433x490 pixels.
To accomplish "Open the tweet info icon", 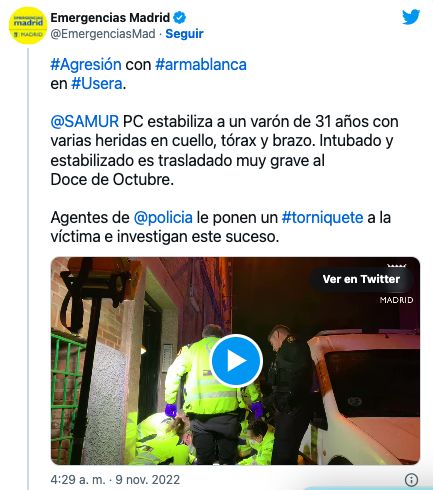I will [x=411, y=480].
